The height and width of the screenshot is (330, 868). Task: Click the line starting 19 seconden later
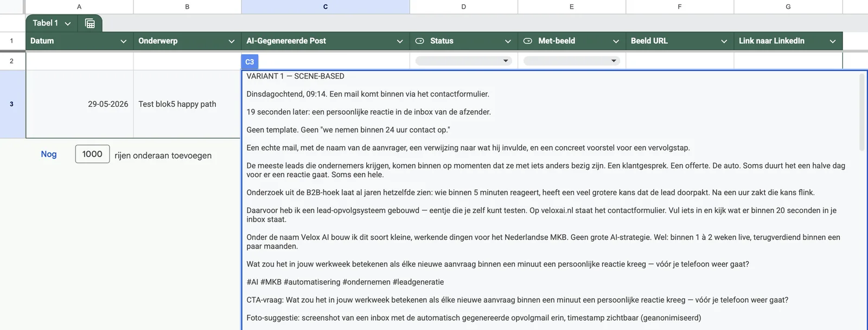pos(368,112)
